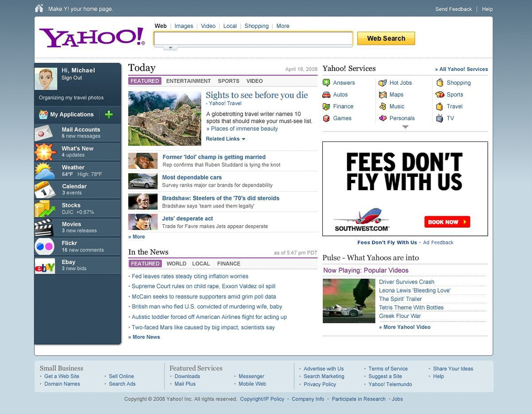
Task: Open Tetris Theme With Bottles video
Action: click(x=411, y=308)
